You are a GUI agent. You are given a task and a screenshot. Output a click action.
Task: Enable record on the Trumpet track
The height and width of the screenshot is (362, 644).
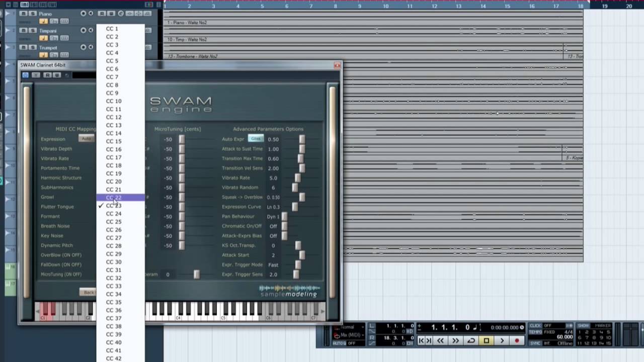pyautogui.click(x=84, y=47)
